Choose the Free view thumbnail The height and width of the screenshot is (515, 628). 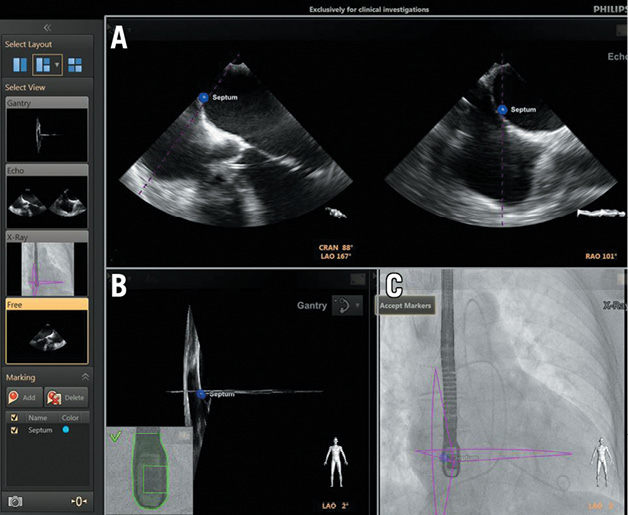pyautogui.click(x=46, y=336)
